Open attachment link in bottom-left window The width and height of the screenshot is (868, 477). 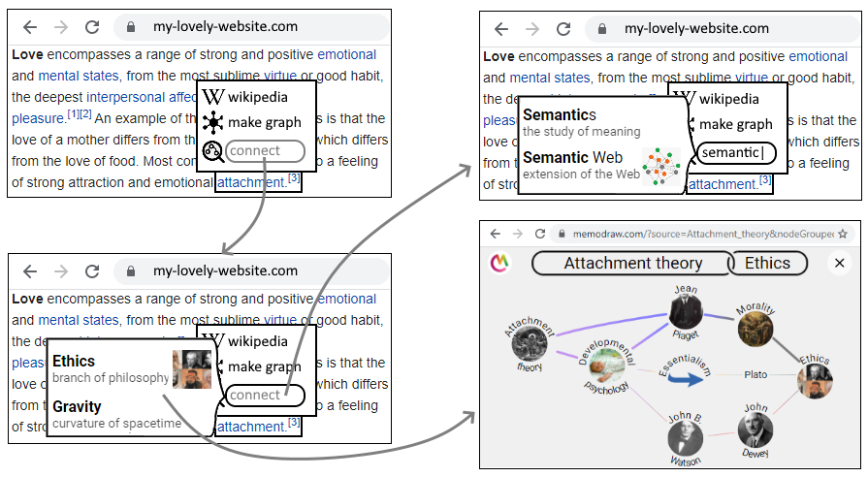251,427
